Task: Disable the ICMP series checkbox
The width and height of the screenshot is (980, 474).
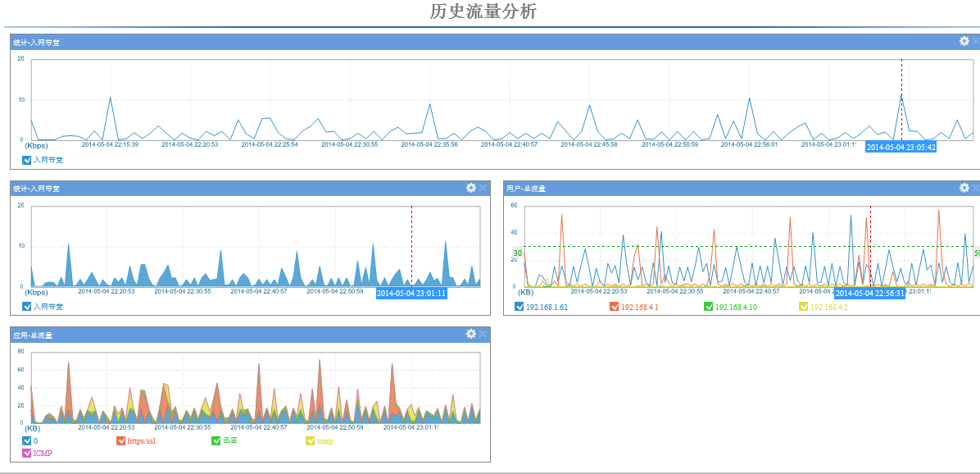Action: point(27,453)
